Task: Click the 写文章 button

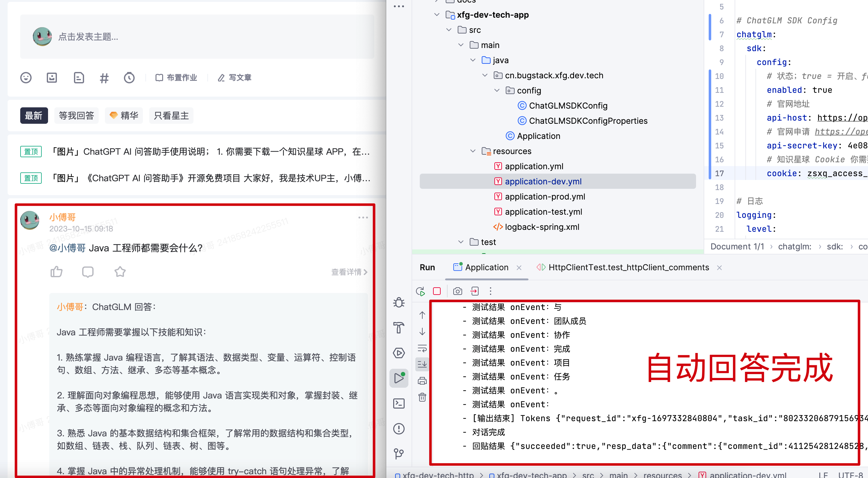Action: click(235, 78)
